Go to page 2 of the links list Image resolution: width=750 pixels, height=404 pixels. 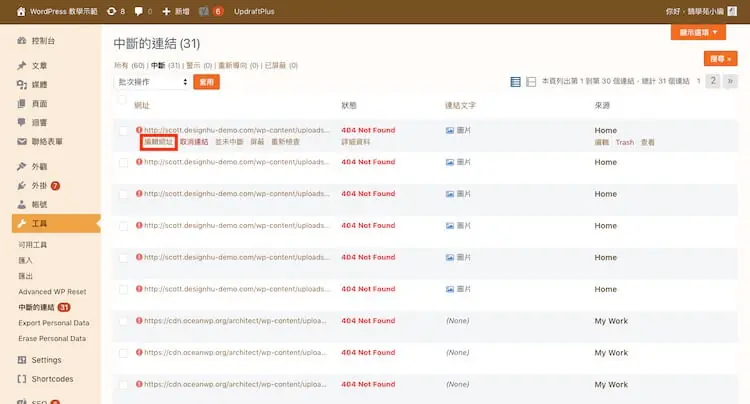pos(713,81)
